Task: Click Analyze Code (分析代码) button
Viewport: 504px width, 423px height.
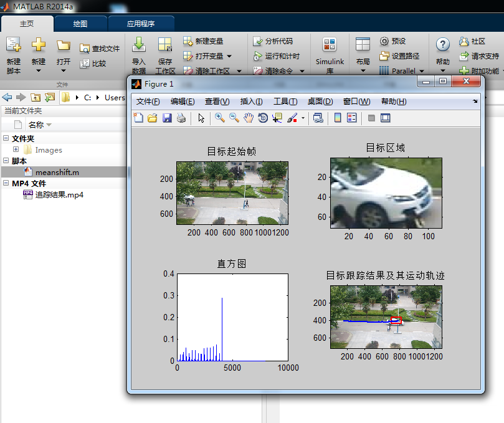Action: pyautogui.click(x=273, y=41)
